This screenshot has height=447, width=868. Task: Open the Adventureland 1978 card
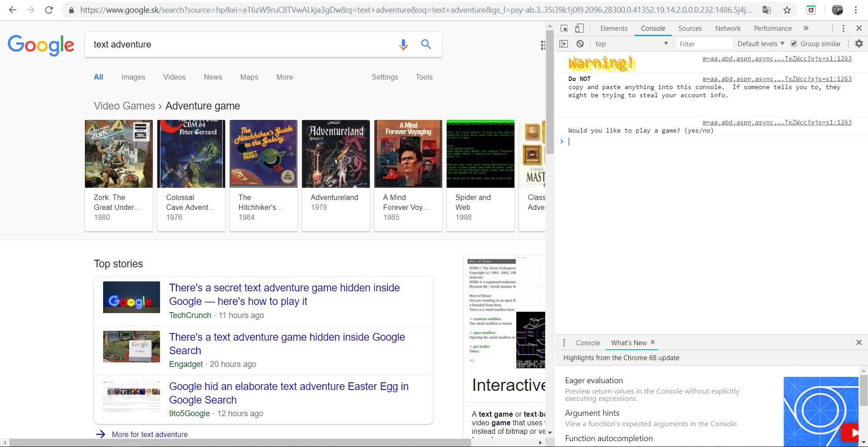click(336, 176)
